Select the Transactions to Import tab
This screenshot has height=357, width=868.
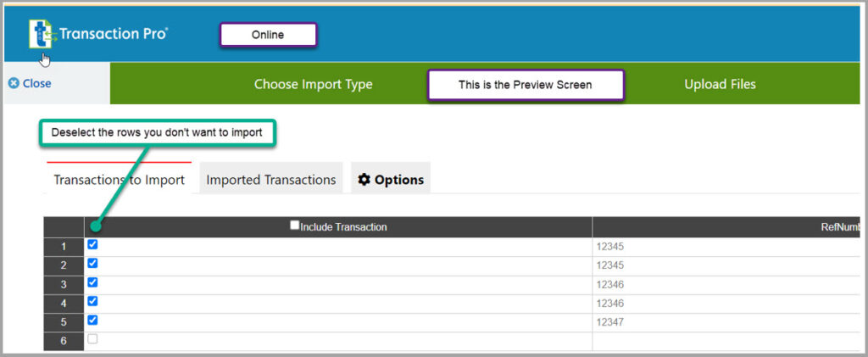(119, 180)
